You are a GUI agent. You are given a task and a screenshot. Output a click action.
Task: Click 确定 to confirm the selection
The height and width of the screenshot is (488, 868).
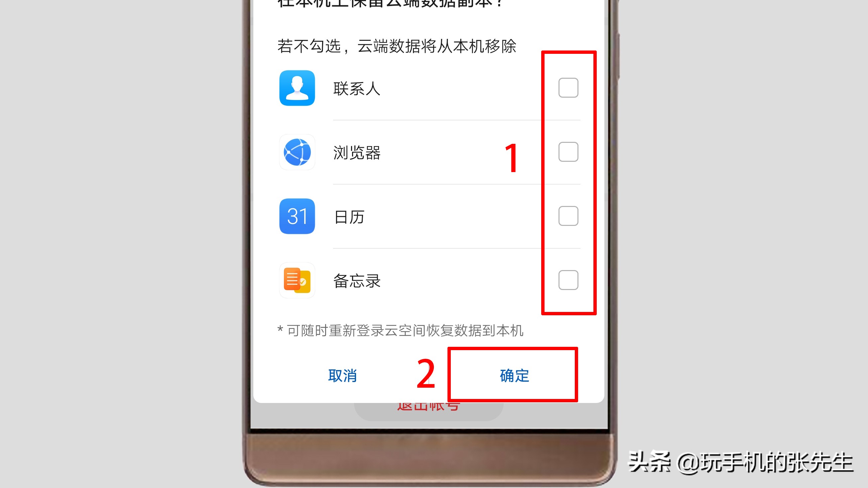(x=513, y=375)
